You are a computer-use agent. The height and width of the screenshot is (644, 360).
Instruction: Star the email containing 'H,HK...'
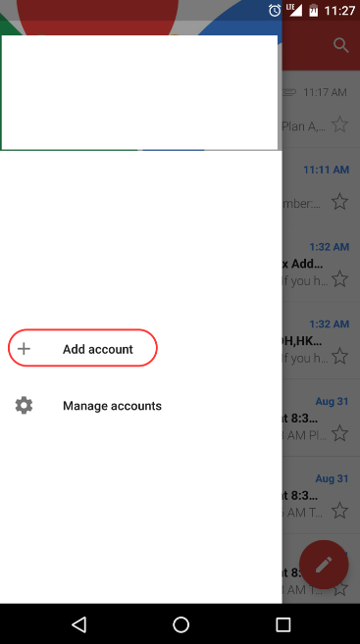[x=339, y=356]
